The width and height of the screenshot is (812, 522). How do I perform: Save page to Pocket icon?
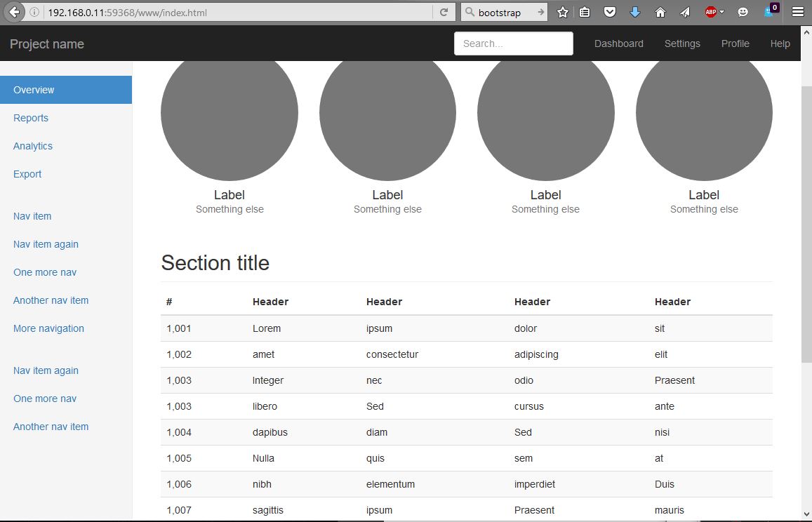click(x=610, y=12)
